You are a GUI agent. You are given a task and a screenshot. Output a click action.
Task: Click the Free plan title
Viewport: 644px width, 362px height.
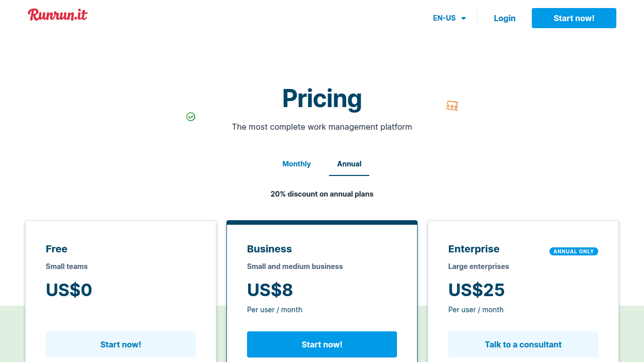tap(56, 249)
